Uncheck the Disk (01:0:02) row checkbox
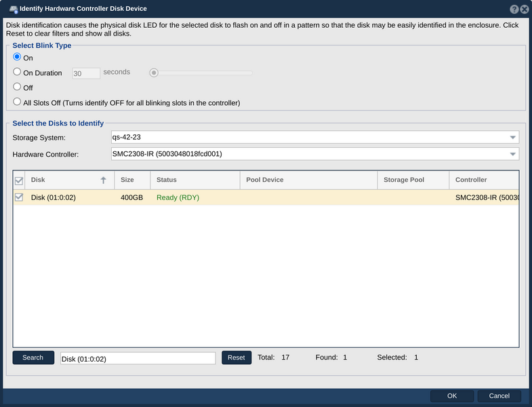Screen dimensions: 532x407 point(19,197)
